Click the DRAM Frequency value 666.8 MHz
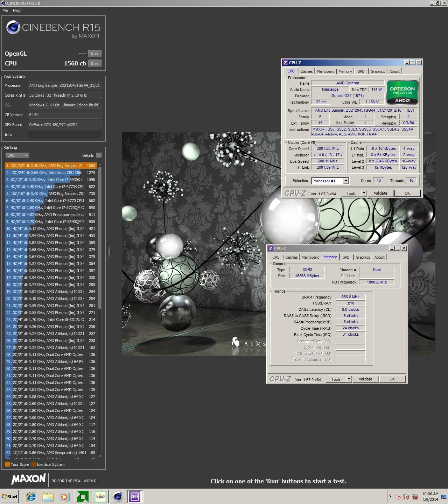 point(350,297)
